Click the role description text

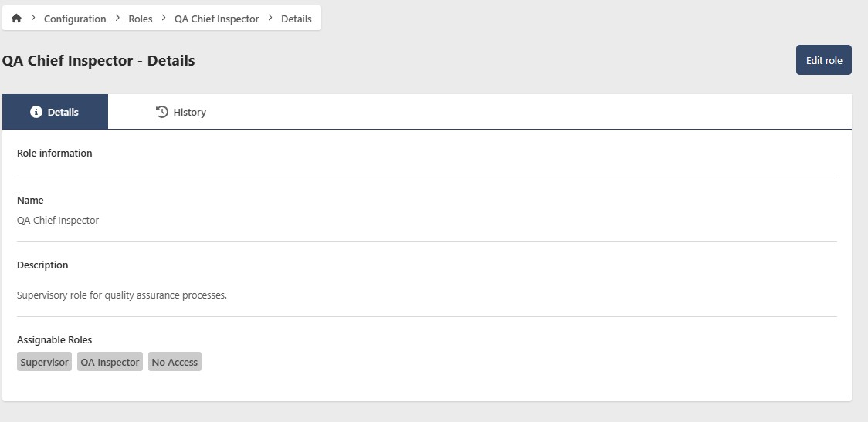(122, 295)
